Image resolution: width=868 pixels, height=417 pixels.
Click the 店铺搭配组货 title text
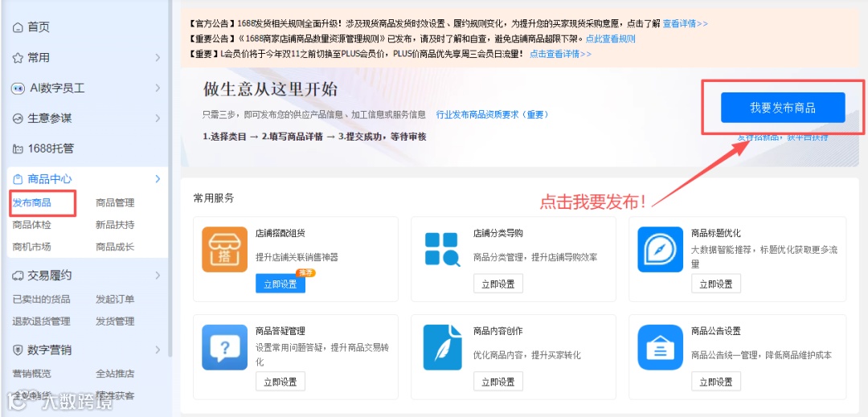(280, 233)
